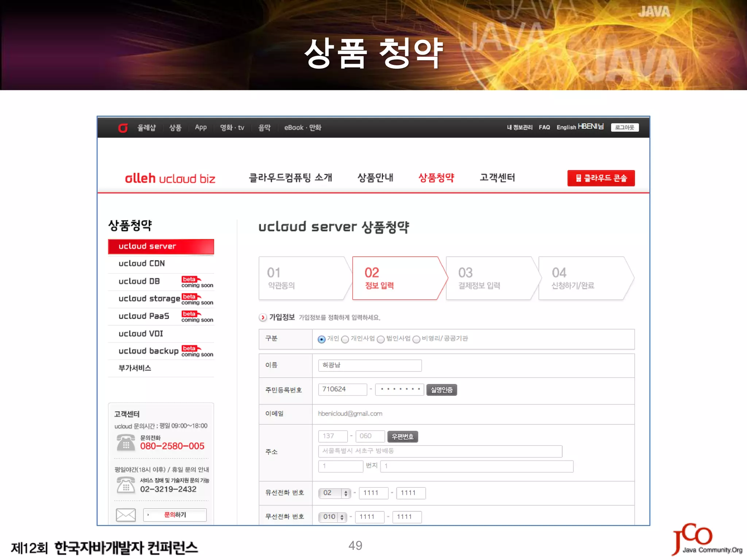The image size is (747, 560).
Task: Select the 비영리/공공기관 radio button
Action: [416, 339]
